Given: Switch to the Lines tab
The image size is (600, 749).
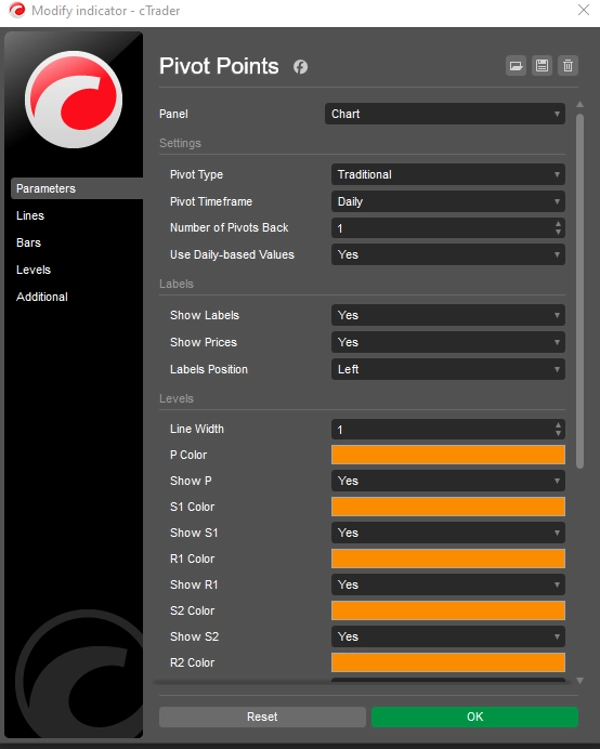Looking at the screenshot, I should click(30, 216).
